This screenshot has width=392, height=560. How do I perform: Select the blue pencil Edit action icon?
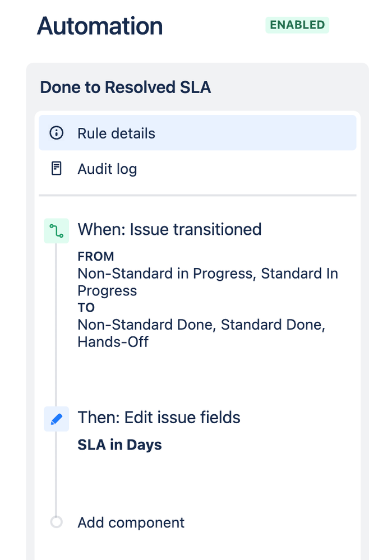pos(56,419)
